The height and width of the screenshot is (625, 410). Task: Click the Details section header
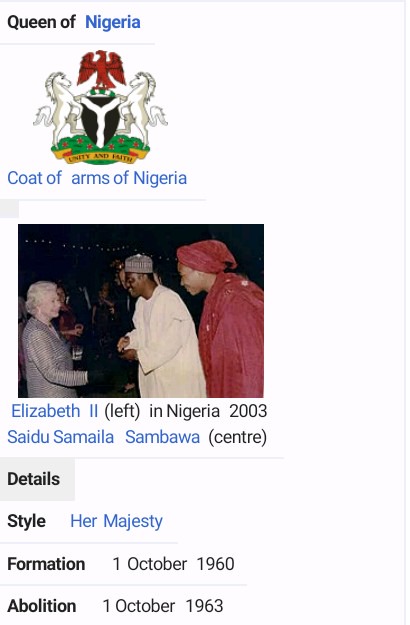click(33, 479)
